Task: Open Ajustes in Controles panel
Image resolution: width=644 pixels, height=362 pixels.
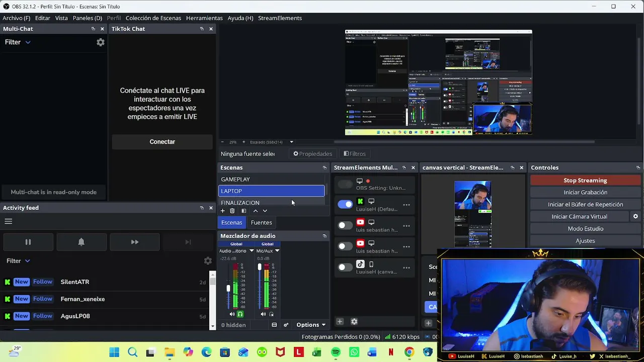Action: coord(585,241)
